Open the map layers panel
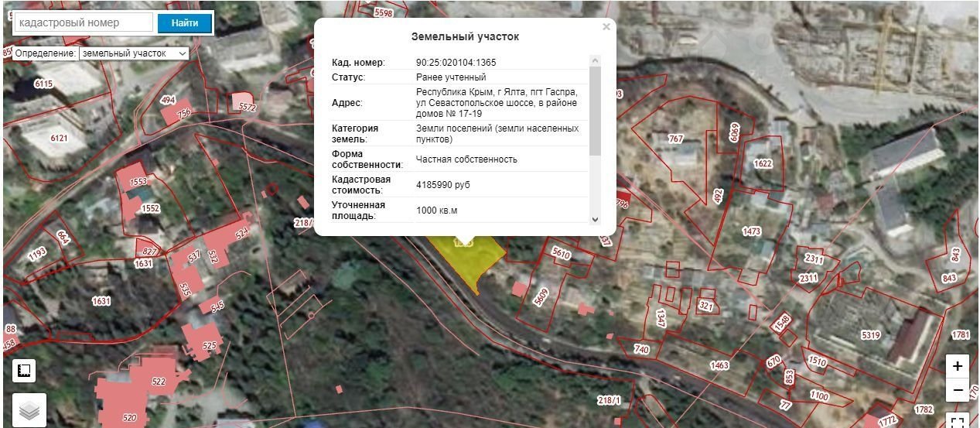The width and height of the screenshot is (980, 428). pos(29,411)
